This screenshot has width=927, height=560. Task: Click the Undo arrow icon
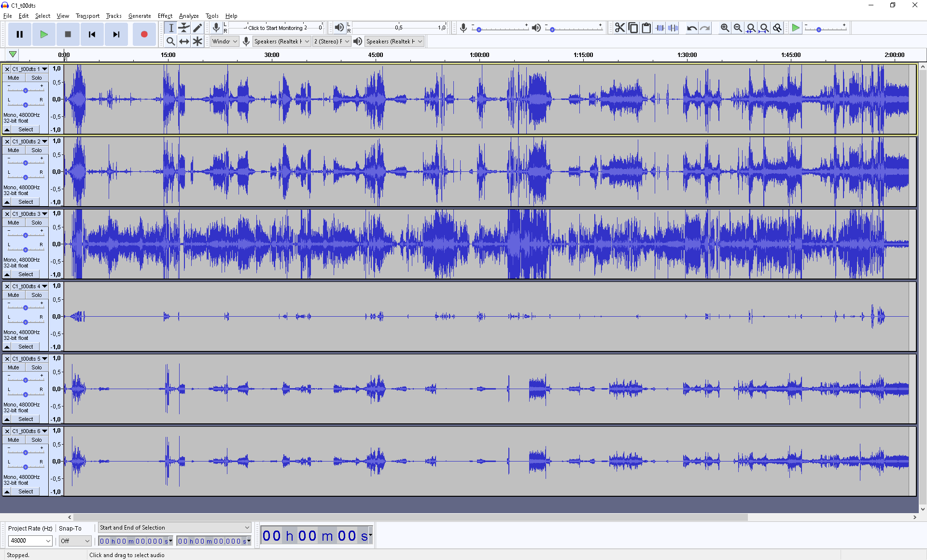pos(691,28)
